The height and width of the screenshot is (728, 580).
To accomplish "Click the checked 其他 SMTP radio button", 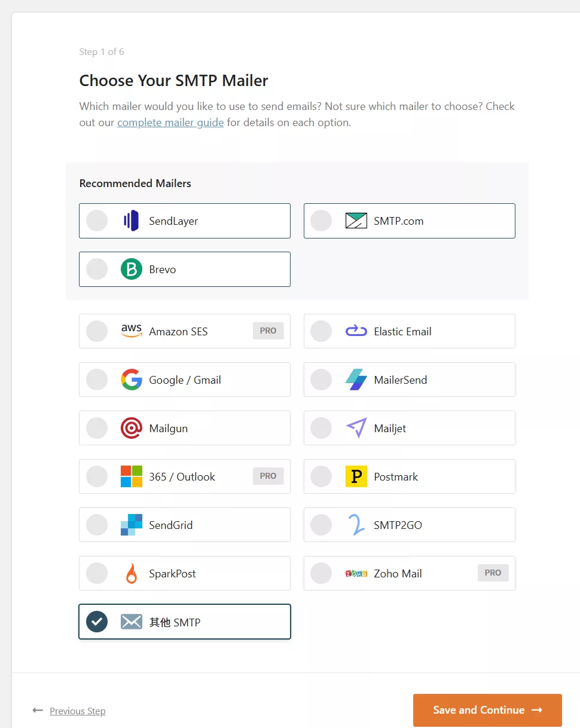I will 97,622.
